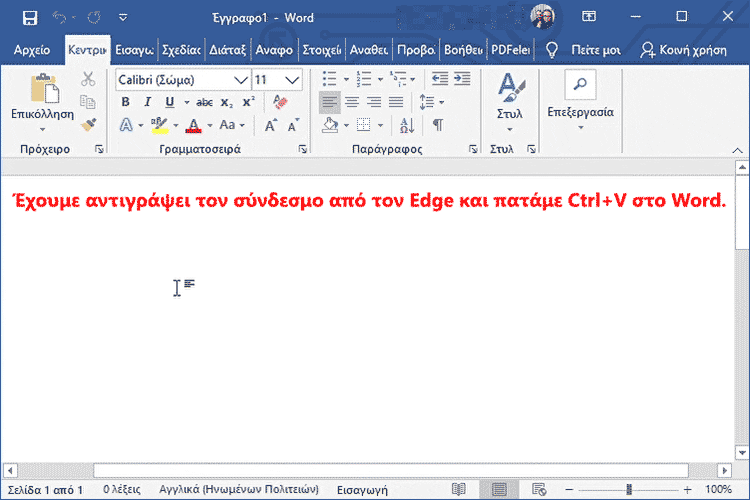The width and height of the screenshot is (750, 500).
Task: Open the Αρχείο tab
Action: click(x=32, y=50)
